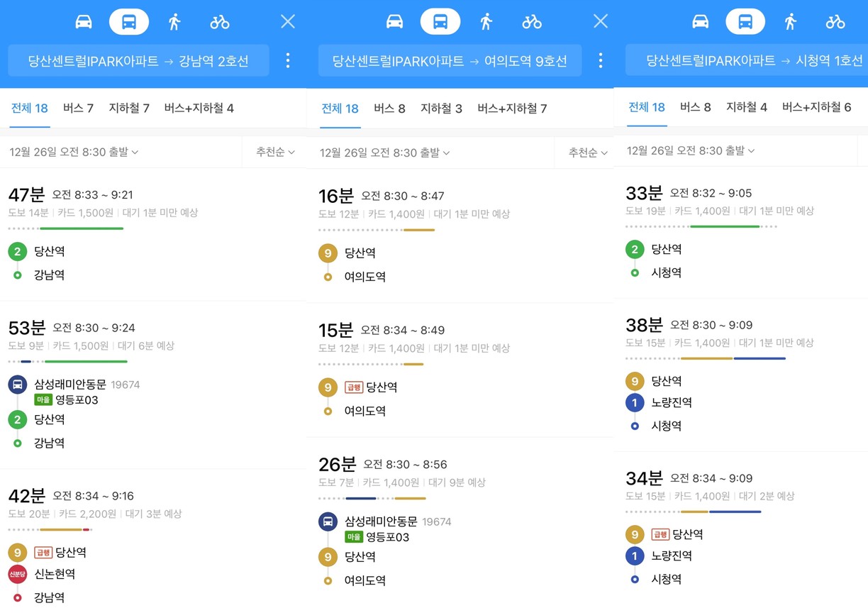Switch to 버스+지하철 7 tab in middle panel
868x613 pixels.
point(512,109)
